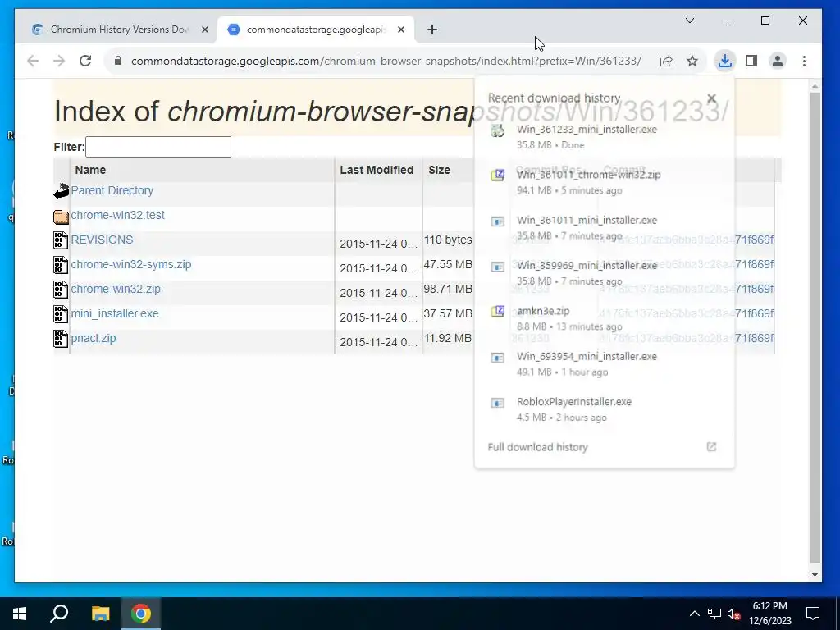Open the chrome-win32.test folder
This screenshot has height=630, width=840.
point(117,215)
